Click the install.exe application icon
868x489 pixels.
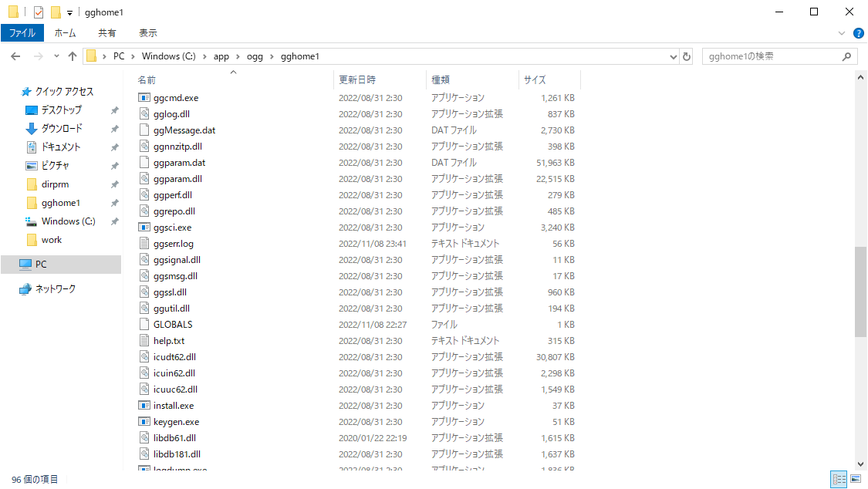144,406
